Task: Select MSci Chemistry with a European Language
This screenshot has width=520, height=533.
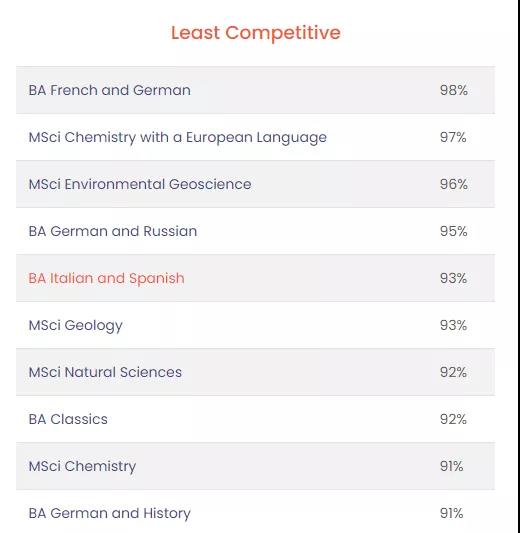Action: pos(255,137)
